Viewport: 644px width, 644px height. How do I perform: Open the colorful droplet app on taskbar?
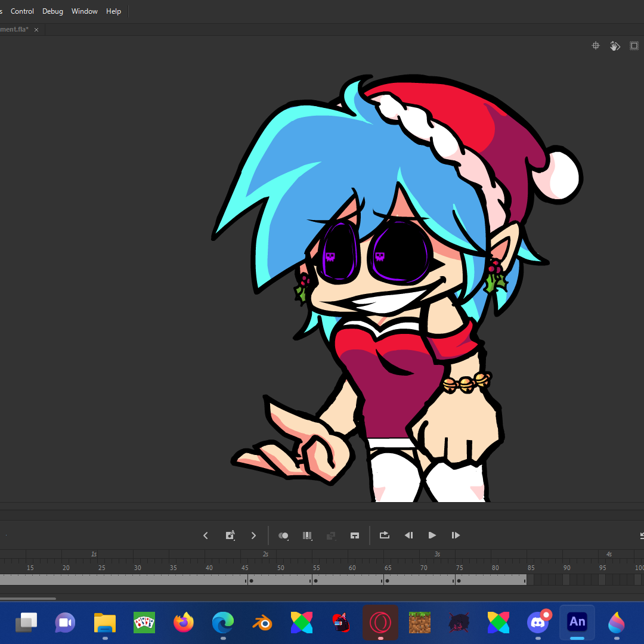pos(617,623)
